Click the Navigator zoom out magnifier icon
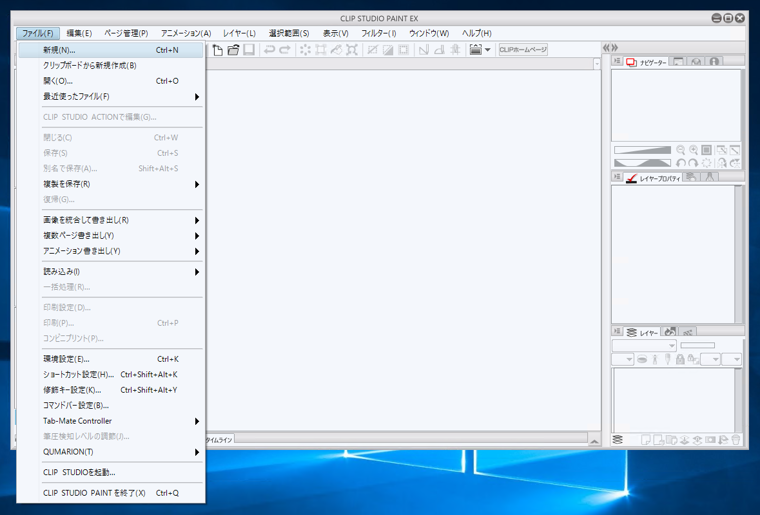 (x=681, y=150)
